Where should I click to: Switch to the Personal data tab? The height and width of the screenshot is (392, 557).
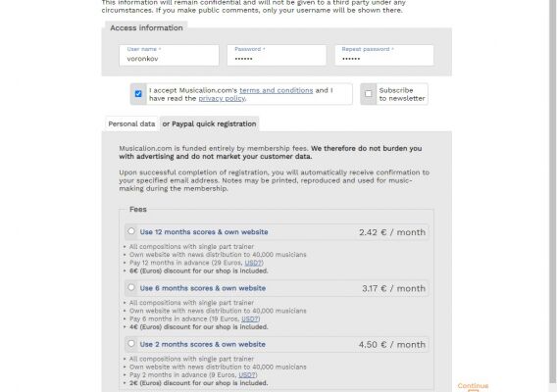pyautogui.click(x=131, y=123)
